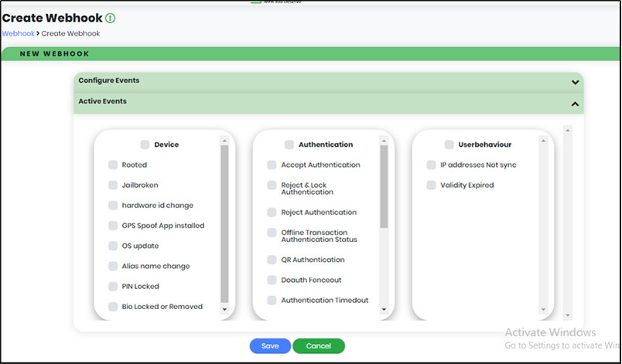
Task: Click Authentication list scroll-down arrow
Action: tap(384, 309)
